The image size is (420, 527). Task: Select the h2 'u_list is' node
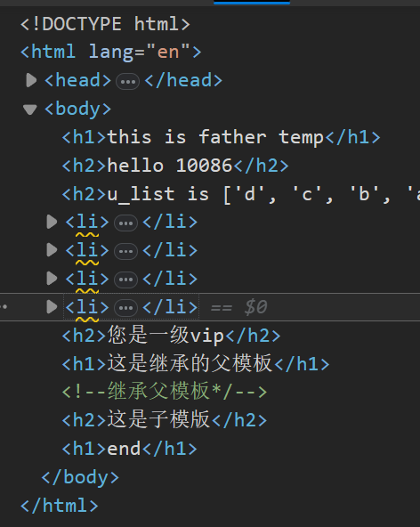click(241, 194)
